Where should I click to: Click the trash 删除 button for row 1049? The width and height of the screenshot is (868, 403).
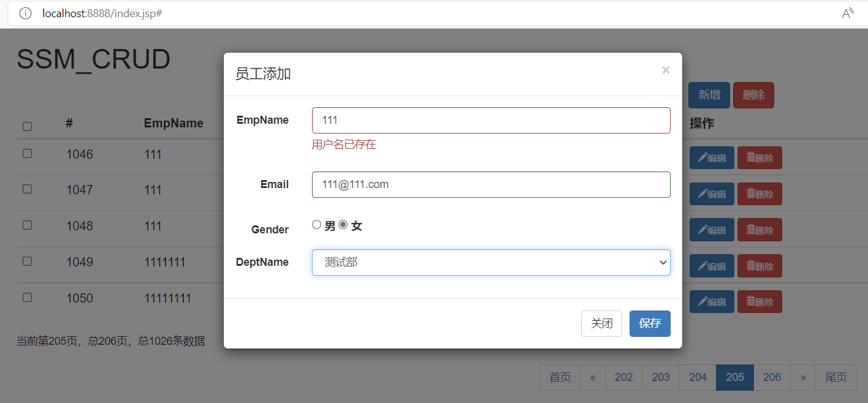(759, 266)
